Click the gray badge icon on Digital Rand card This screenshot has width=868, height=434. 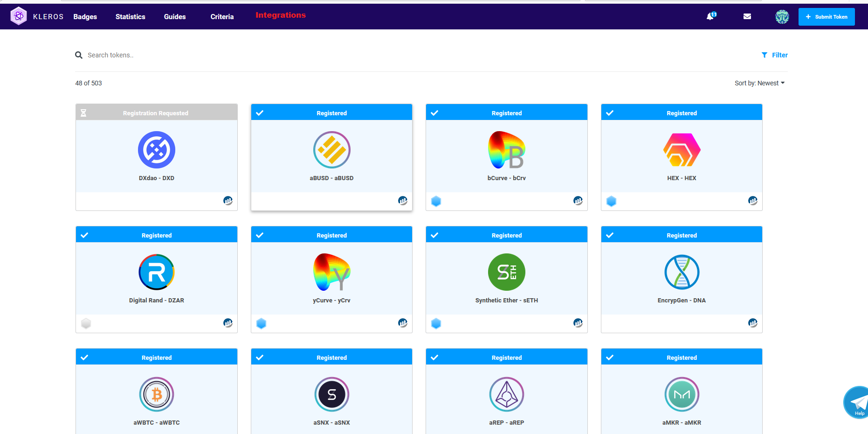(x=86, y=323)
